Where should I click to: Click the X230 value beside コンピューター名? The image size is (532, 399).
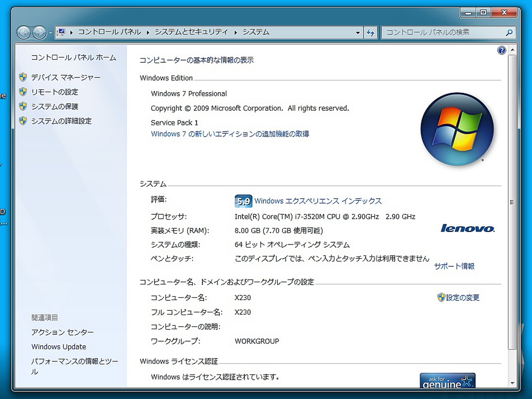coord(243,298)
